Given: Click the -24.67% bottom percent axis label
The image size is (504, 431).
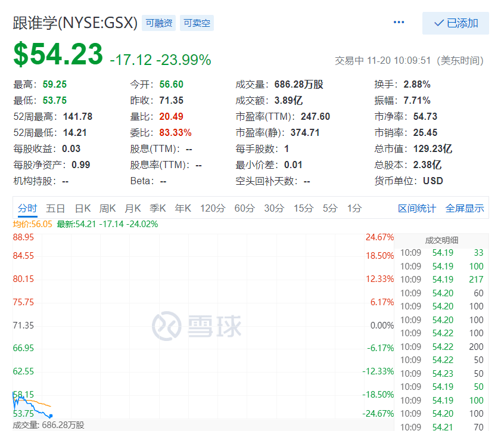Looking at the screenshot, I should pos(378,414).
